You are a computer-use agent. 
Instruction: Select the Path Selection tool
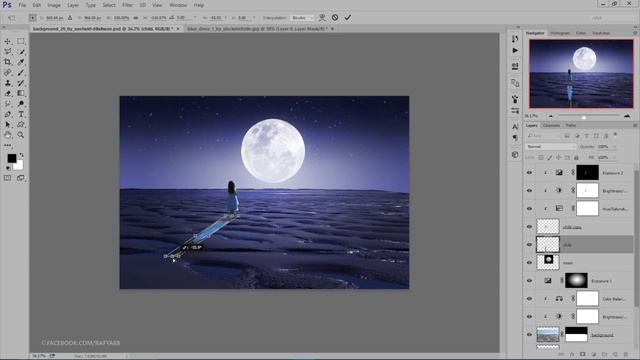[8, 124]
